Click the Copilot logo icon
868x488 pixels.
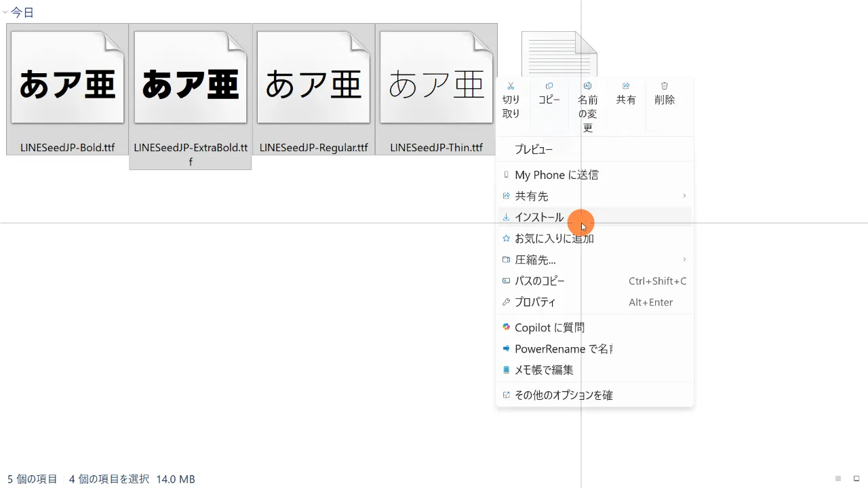pos(506,327)
